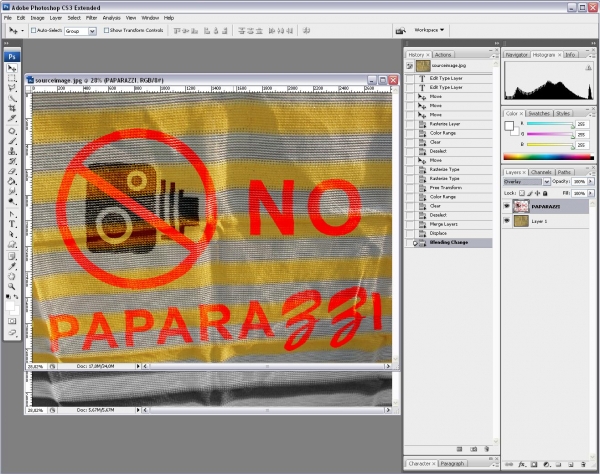Select the Crop tool
Viewport: 600px width, 474px height.
(x=12, y=108)
